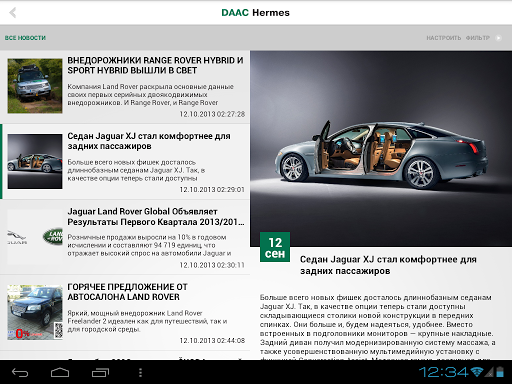
Task: Tap the green 12 сен date badge
Action: pyautogui.click(x=275, y=247)
